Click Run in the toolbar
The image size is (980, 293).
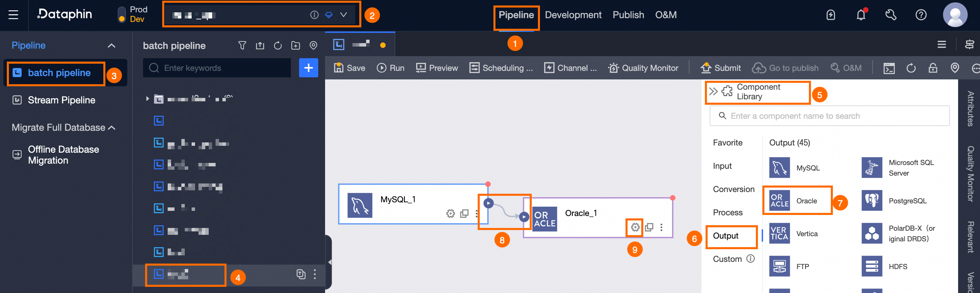click(390, 68)
